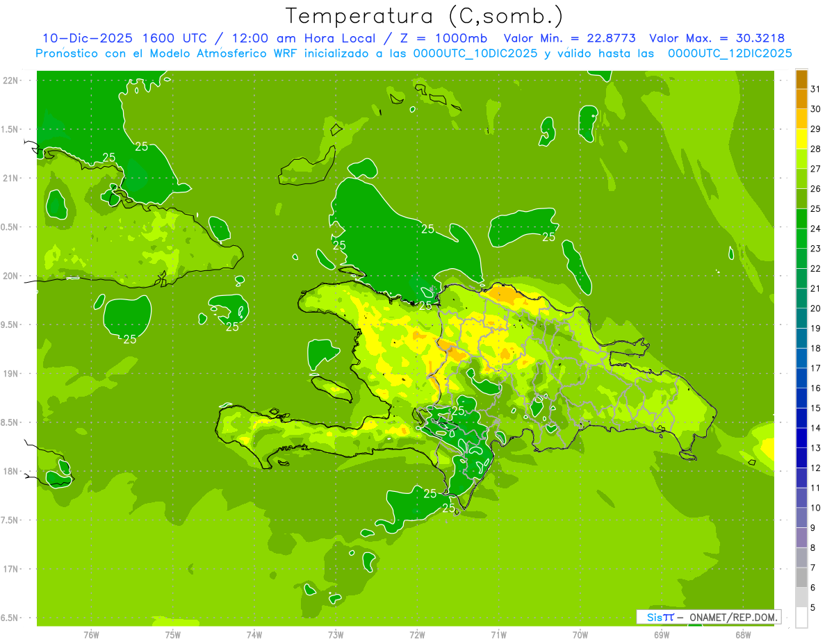The image size is (834, 644).
Task: Click the colorbar label "28"
Action: [815, 149]
